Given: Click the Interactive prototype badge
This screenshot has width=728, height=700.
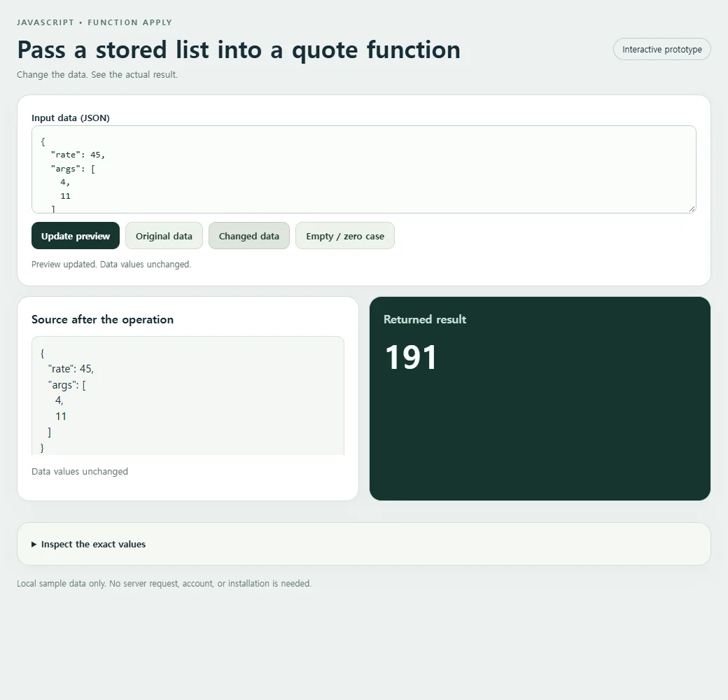Looking at the screenshot, I should coord(661,49).
